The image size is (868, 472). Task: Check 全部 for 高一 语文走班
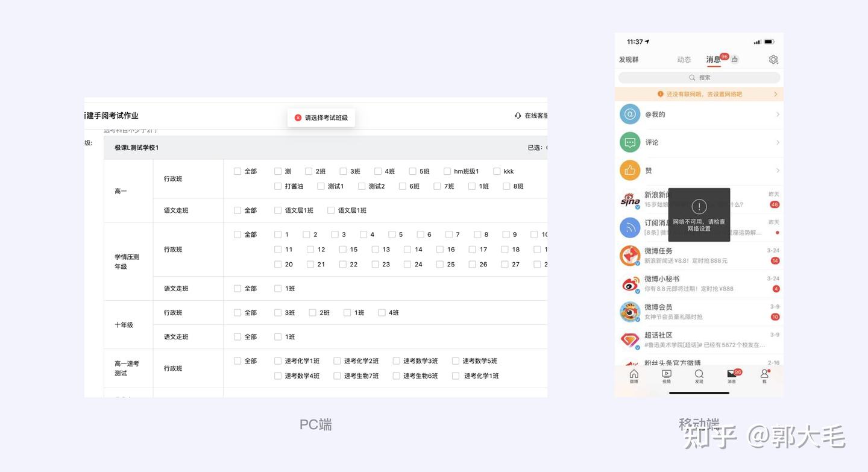(x=237, y=210)
